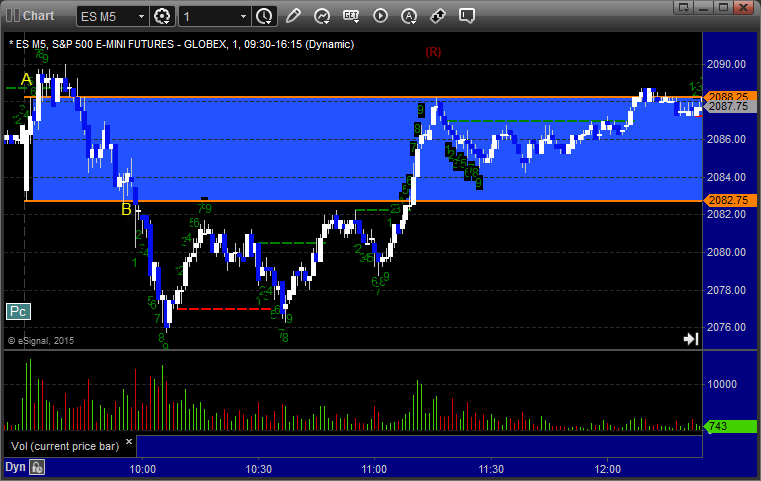Viewport: 761px width, 481px height.
Task: Open the chart comment note icon
Action: click(x=466, y=16)
